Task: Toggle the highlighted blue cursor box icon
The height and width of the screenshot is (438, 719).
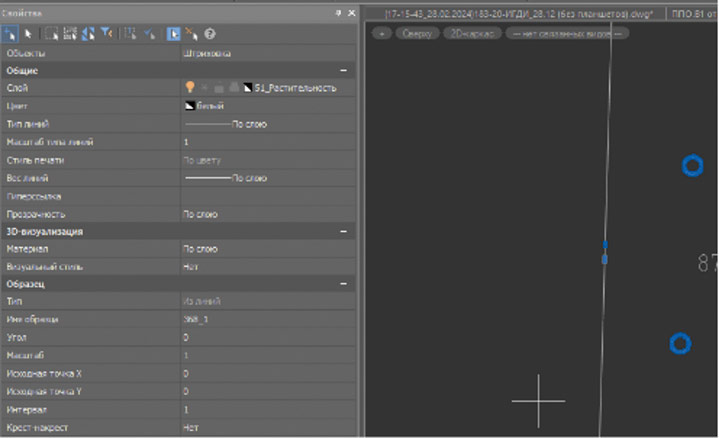Action: (173, 34)
